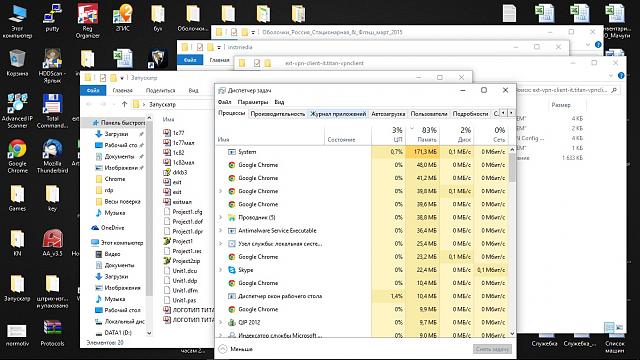Expand the Skype process row
Viewport: 640px width, 360px height.
pos(221,270)
